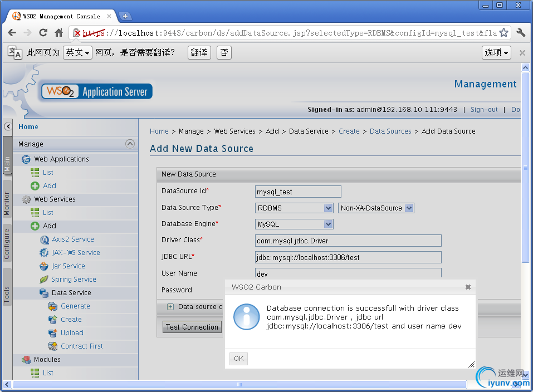533x392 pixels.
Task: Click the vertical scrollbar thumb
Action: point(526,167)
